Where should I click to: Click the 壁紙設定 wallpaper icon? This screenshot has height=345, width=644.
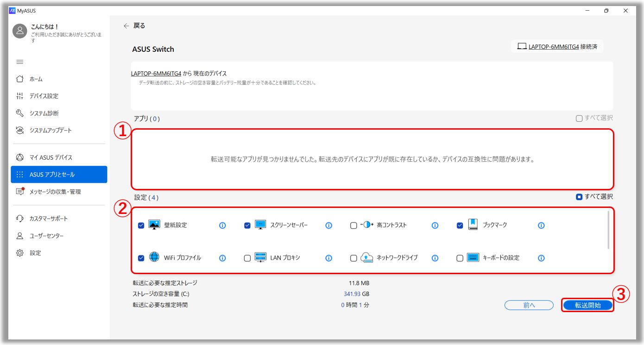tap(154, 225)
